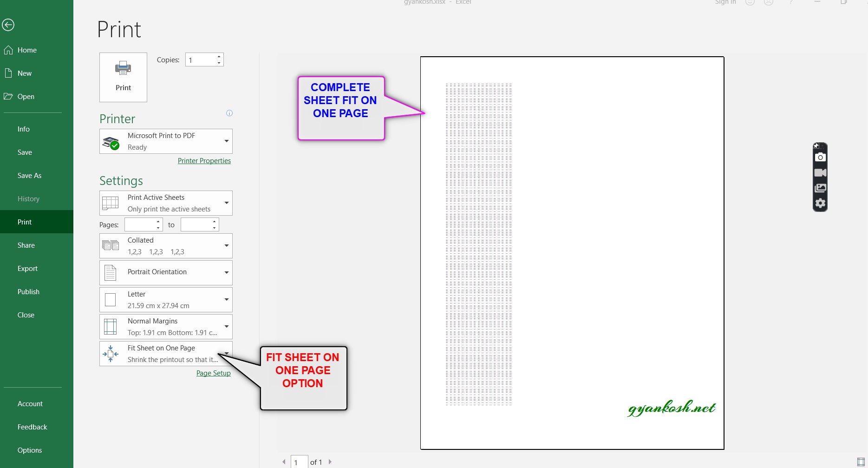Image resolution: width=868 pixels, height=468 pixels.
Task: Expand the Print Active Sheets dropdown
Action: 166,203
